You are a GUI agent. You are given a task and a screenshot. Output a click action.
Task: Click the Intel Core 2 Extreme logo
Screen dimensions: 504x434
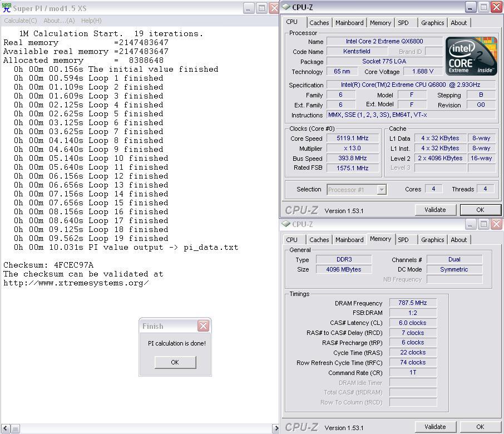tap(471, 56)
